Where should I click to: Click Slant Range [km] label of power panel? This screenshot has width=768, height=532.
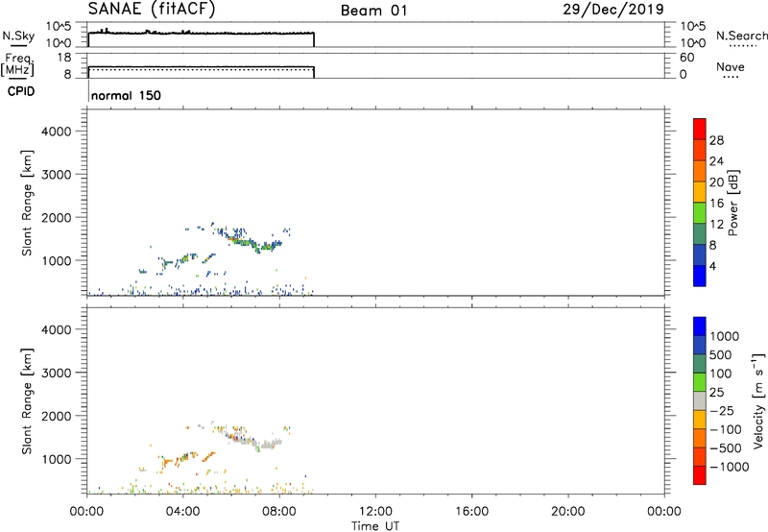coord(27,203)
